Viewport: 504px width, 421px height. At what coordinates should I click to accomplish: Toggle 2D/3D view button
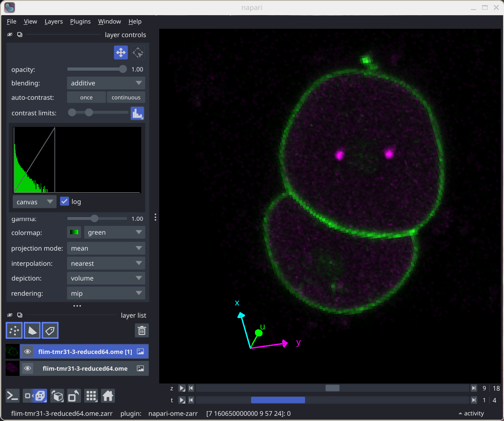click(35, 396)
